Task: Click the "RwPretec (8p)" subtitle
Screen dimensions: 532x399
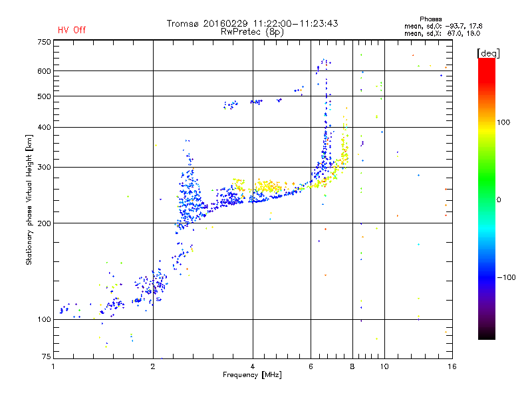Action: pyautogui.click(x=252, y=32)
